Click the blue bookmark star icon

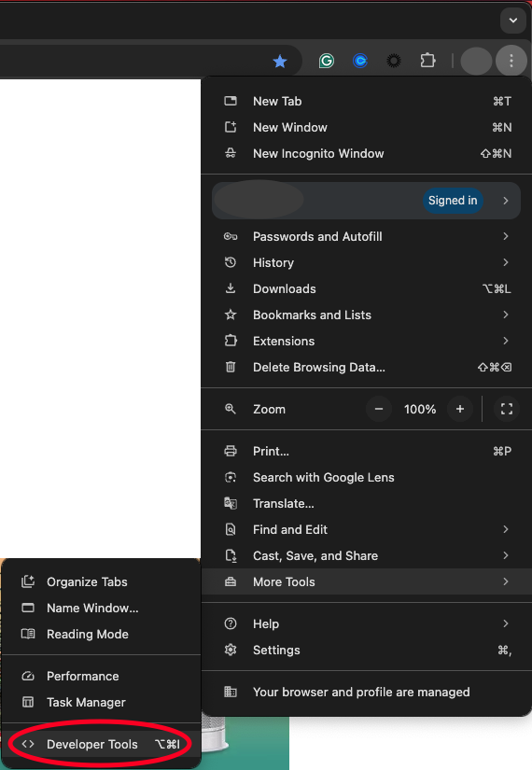(x=280, y=62)
